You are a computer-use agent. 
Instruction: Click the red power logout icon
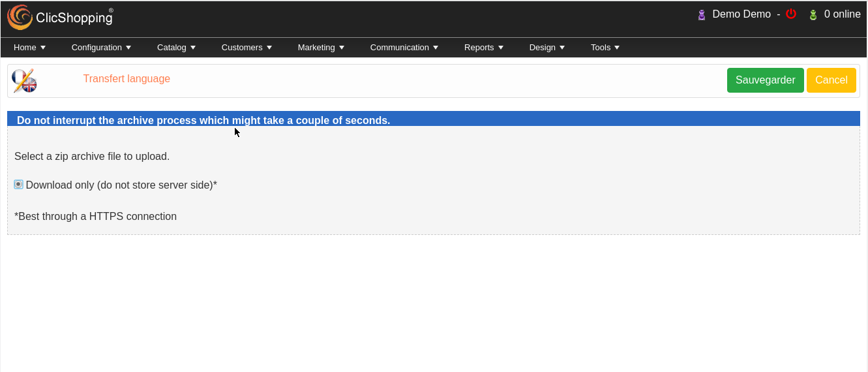(x=791, y=14)
